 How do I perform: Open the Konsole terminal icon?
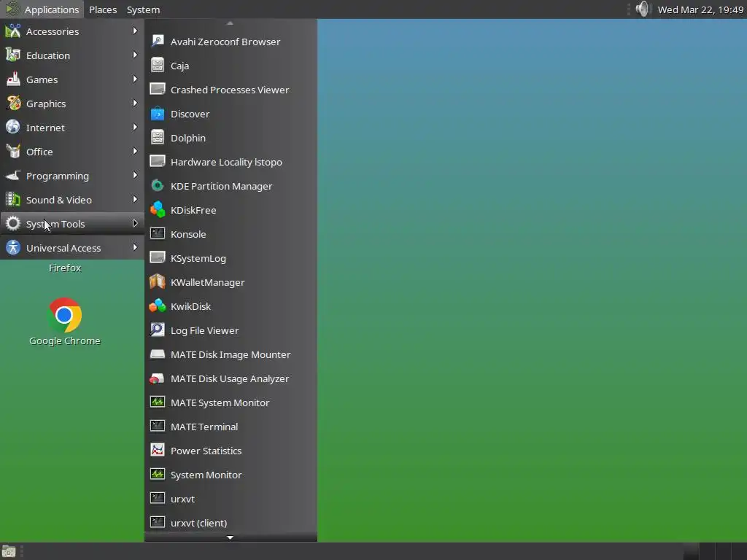click(158, 234)
